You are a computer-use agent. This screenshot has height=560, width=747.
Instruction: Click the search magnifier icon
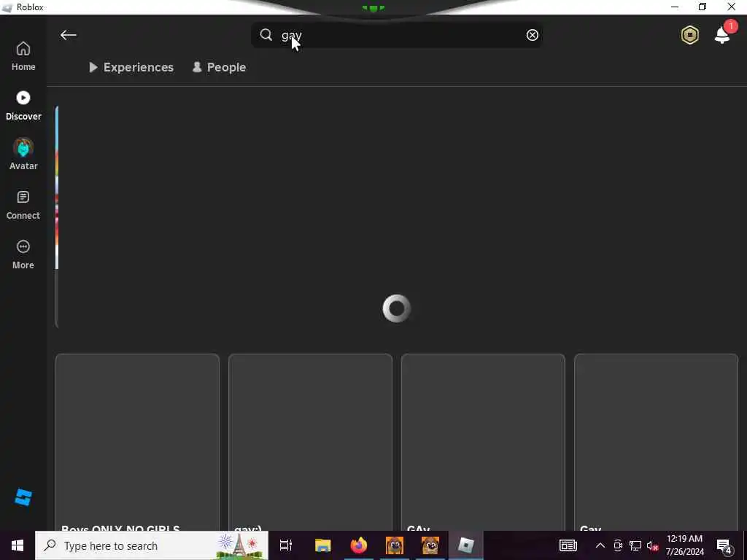tap(266, 35)
